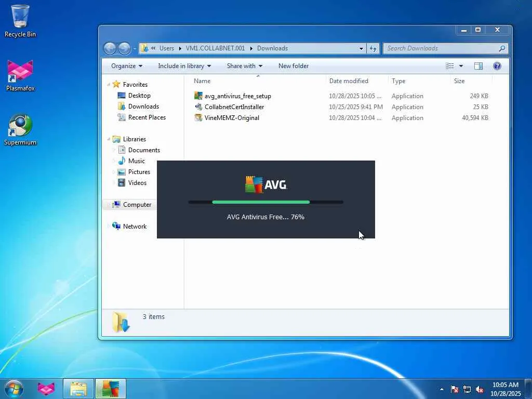Click Show desktop button at taskbar end
The image size is (532, 399).
coord(528,389)
